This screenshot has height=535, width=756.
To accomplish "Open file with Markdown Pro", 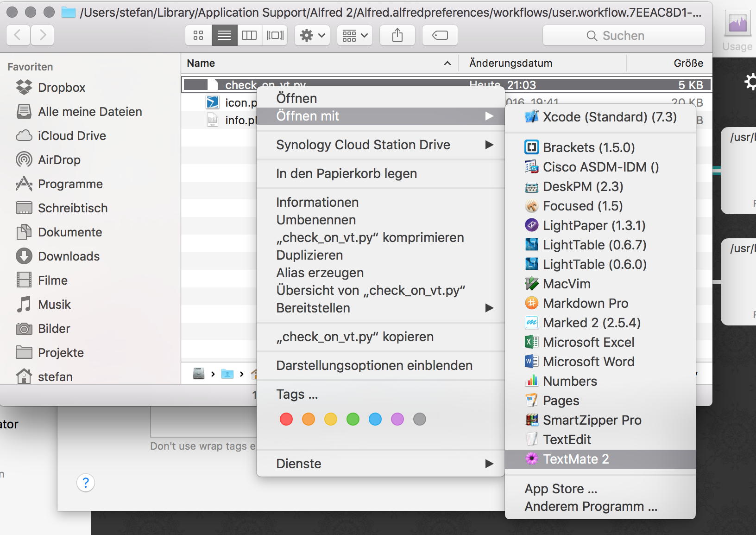I will [x=600, y=303].
